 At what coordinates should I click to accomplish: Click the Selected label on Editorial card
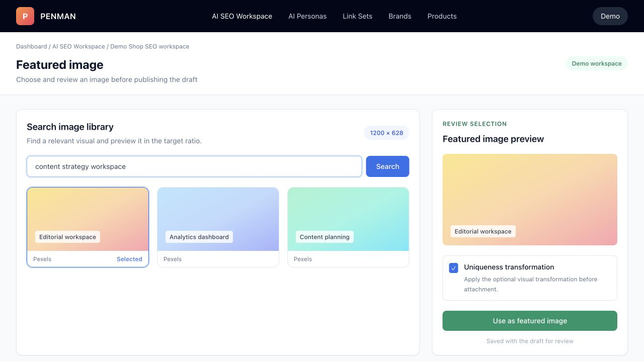pyautogui.click(x=129, y=259)
